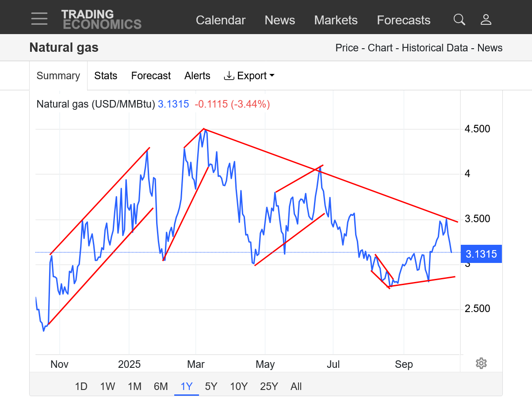
Task: Switch to the Stats tab
Action: (106, 76)
